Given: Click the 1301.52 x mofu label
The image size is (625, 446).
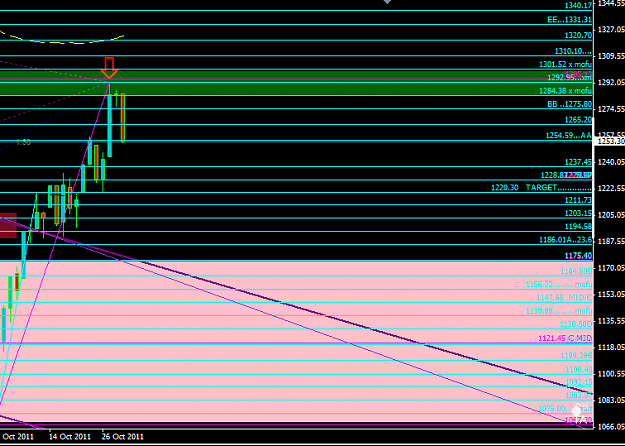Looking at the screenshot, I should tap(565, 64).
